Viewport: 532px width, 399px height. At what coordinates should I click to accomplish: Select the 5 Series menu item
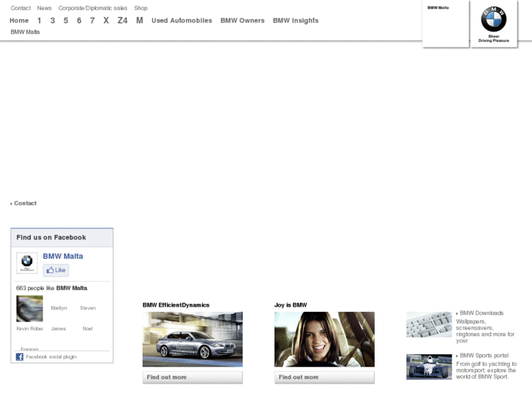65,20
